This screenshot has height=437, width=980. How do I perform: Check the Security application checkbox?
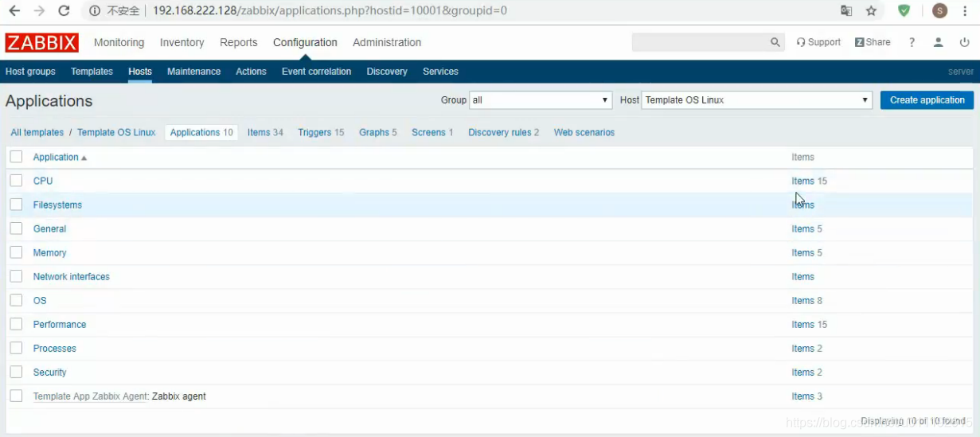pyautogui.click(x=16, y=372)
